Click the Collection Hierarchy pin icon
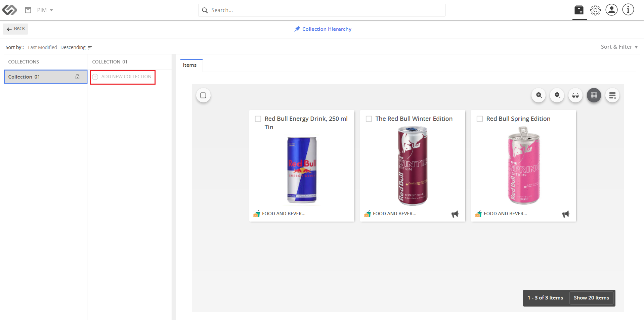Screen dimensions: 644x324 click(297, 29)
